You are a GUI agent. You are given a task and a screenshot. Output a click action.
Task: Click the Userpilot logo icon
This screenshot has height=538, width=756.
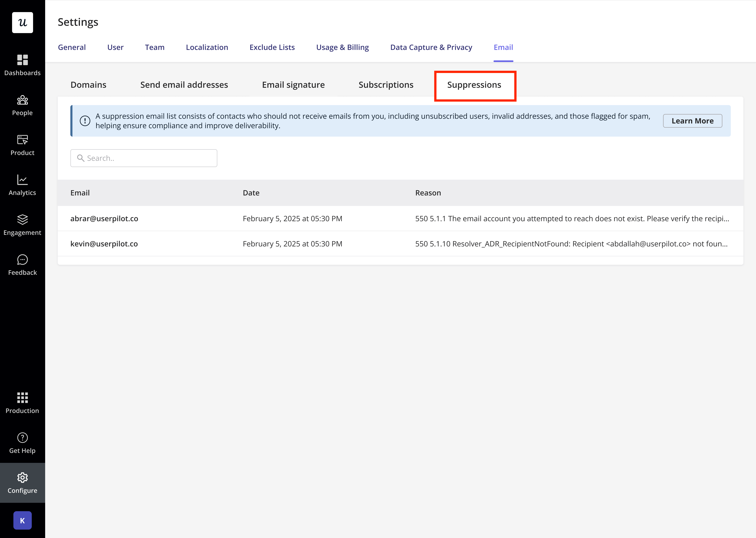(22, 23)
